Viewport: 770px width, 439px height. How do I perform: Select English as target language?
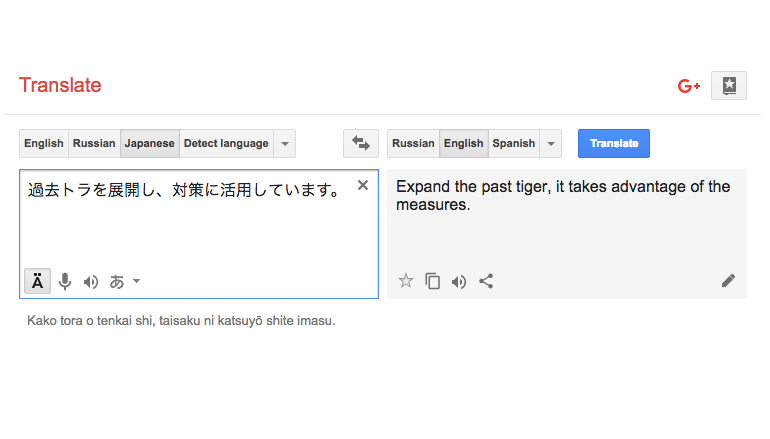(x=464, y=143)
